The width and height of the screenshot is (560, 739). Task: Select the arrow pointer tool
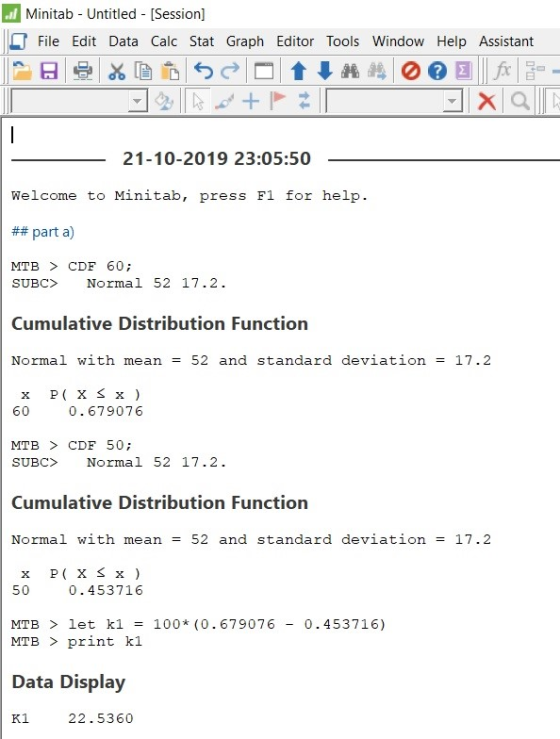[x=198, y=101]
